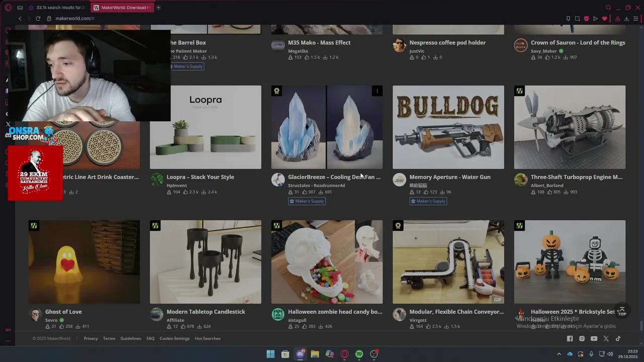The height and width of the screenshot is (362, 644).
Task: Go back with the browser back arrow
Action: 20,19
